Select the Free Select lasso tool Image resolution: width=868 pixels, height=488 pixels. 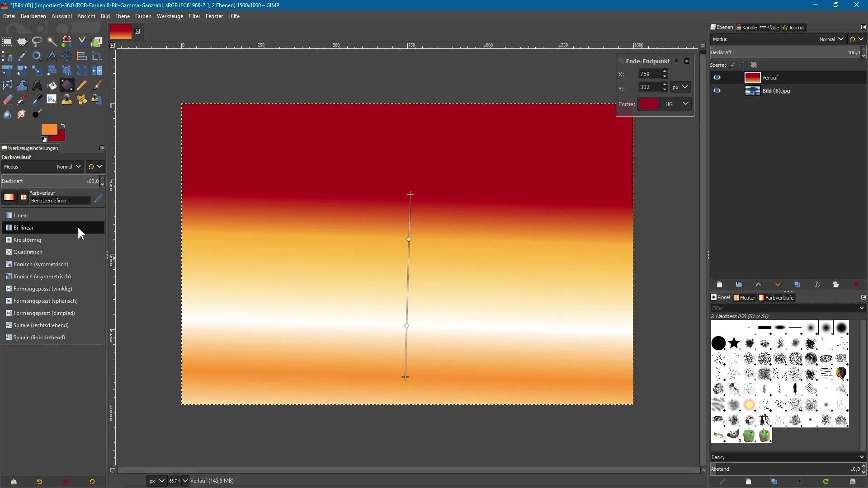37,42
